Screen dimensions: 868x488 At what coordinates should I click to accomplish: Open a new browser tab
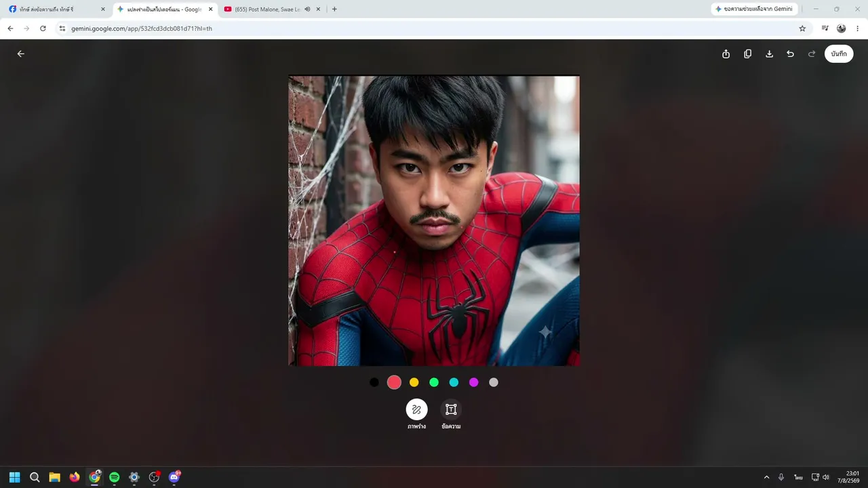pyautogui.click(x=334, y=9)
